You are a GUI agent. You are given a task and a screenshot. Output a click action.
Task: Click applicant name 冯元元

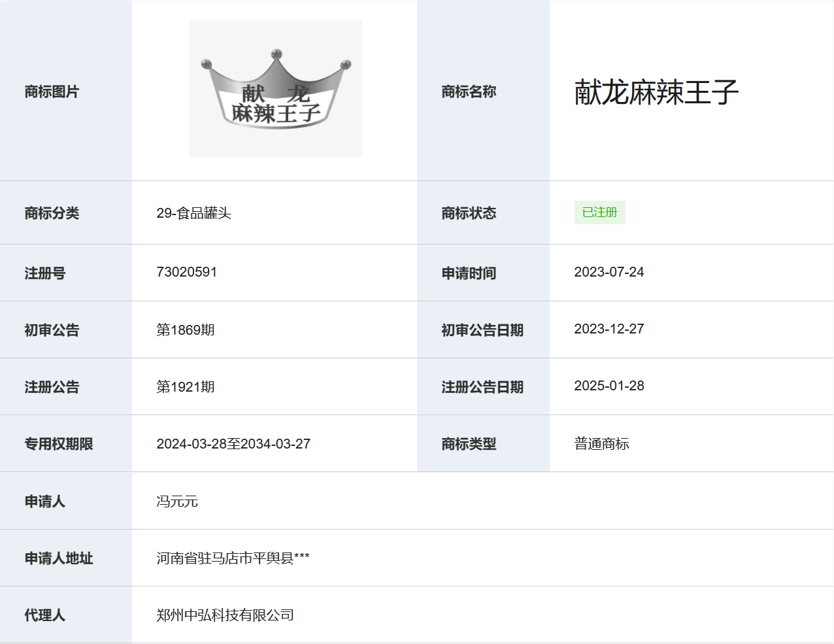point(177,501)
